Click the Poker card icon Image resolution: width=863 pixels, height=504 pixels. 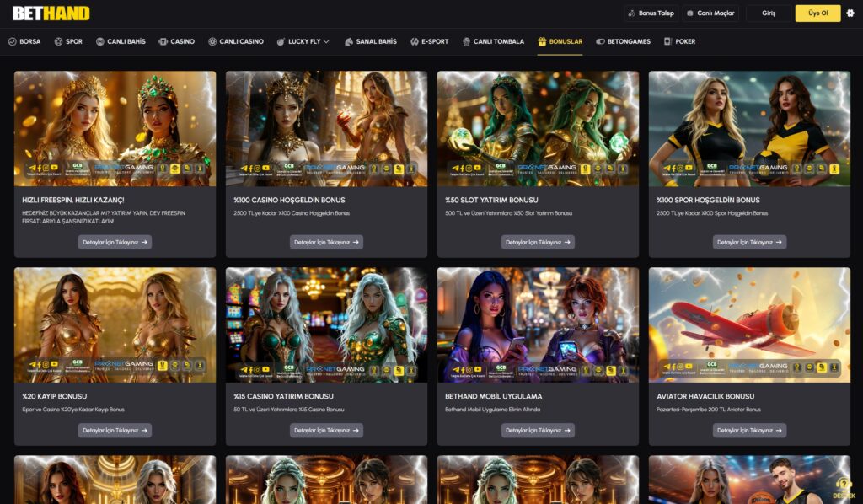[x=668, y=41]
